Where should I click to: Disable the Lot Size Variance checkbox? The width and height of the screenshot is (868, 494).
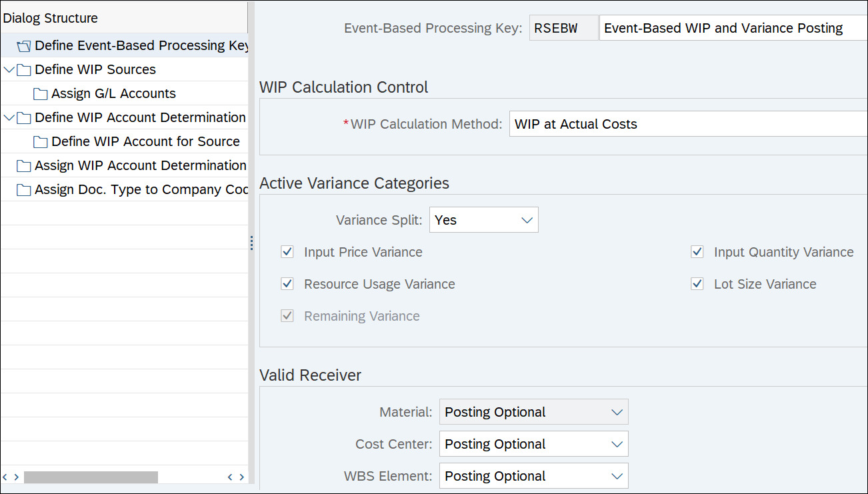pyautogui.click(x=697, y=284)
